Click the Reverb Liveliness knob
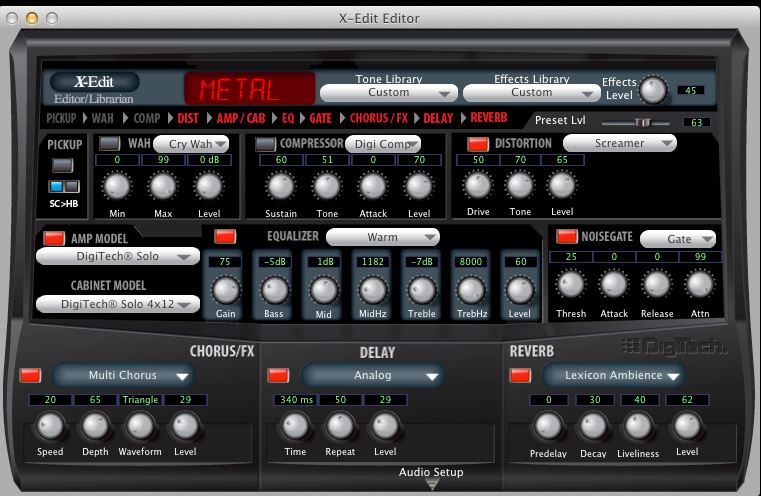This screenshot has height=496, width=761. 638,427
